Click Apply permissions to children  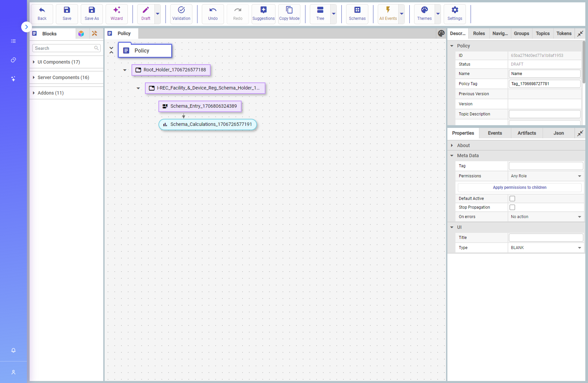519,187
